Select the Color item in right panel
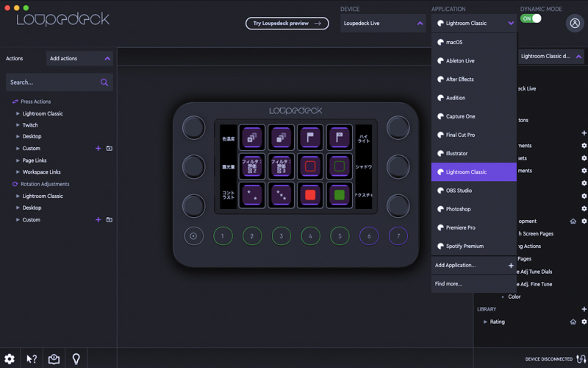588x368 pixels. (514, 297)
